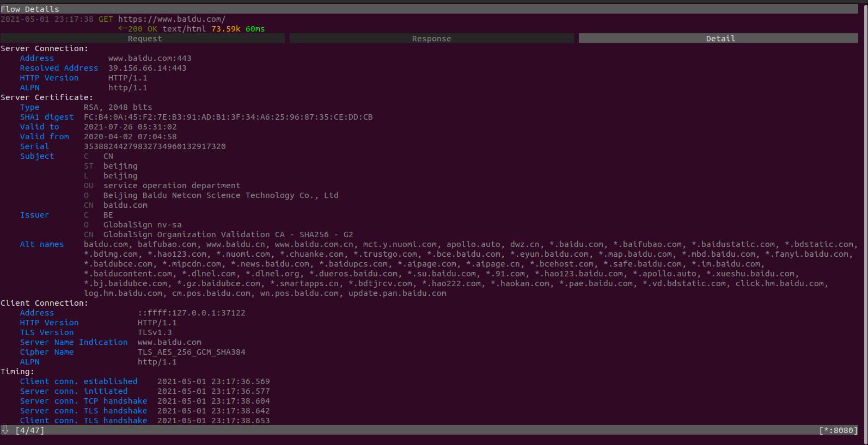Click certificate type RSA, 2048 bits
Viewport: 868px width, 445px height.
[x=118, y=107]
